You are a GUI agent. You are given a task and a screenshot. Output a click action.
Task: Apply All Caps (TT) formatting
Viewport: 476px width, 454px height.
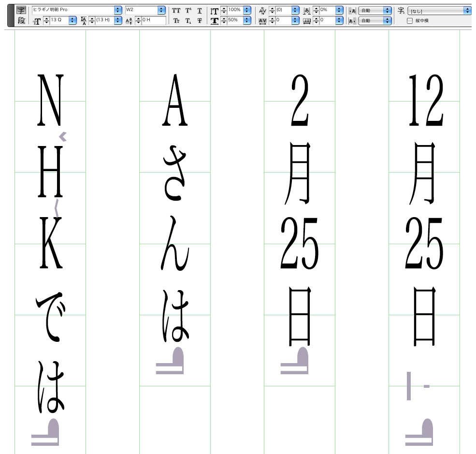(x=176, y=11)
